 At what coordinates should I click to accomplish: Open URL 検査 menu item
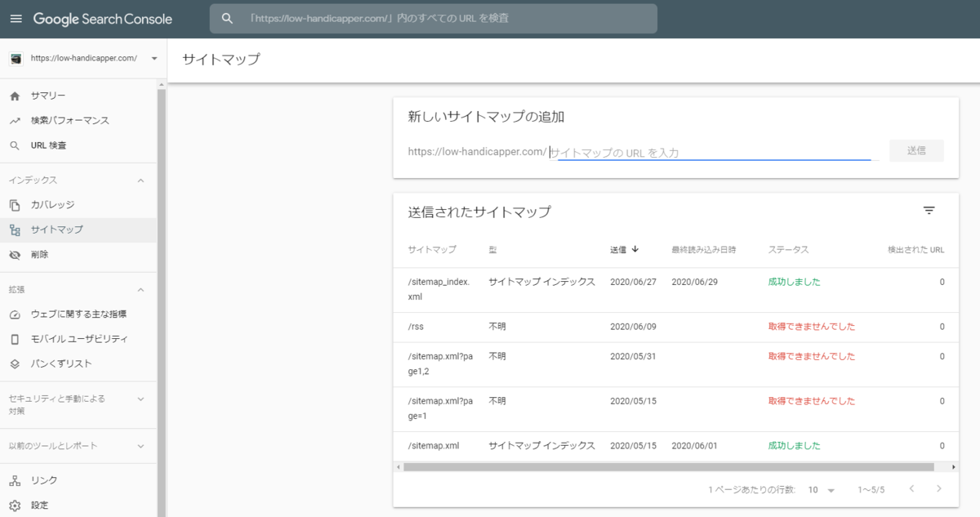point(78,145)
